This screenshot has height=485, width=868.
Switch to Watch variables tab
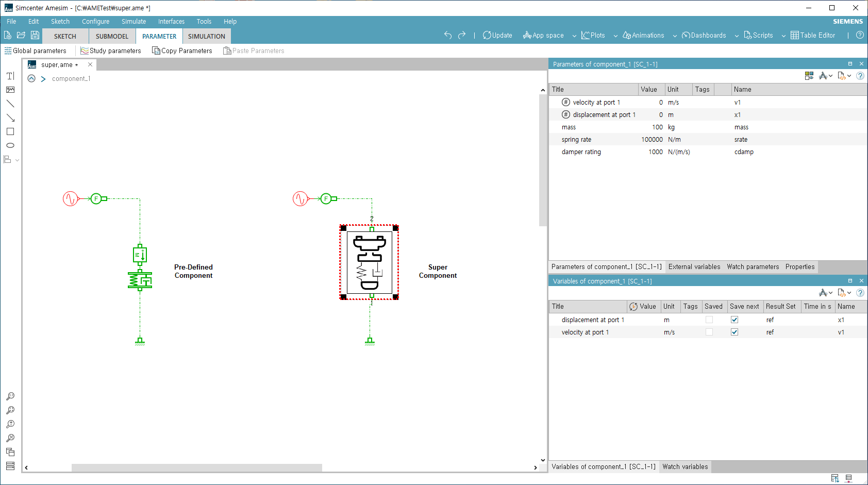(x=685, y=466)
